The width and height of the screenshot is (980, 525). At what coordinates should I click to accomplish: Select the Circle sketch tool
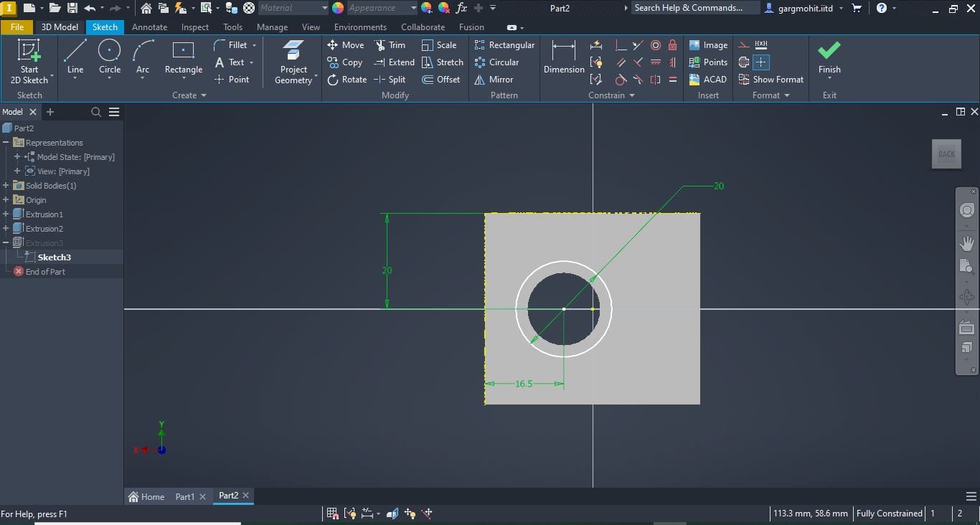tap(109, 57)
